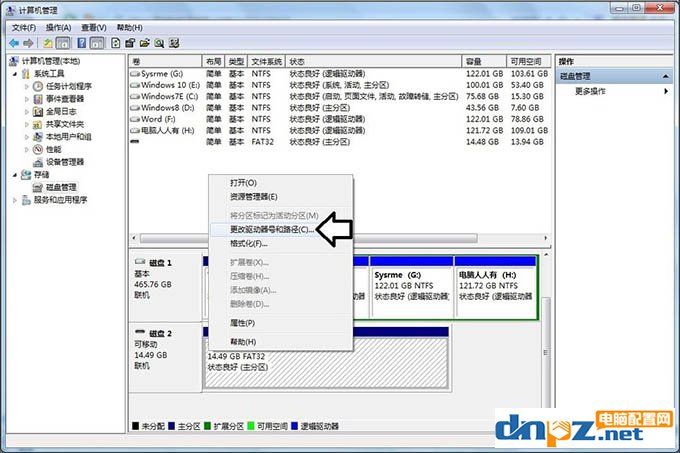Collapse the 系统工具 tree node arrow
Viewport: 680px width, 453px height.
(15, 74)
